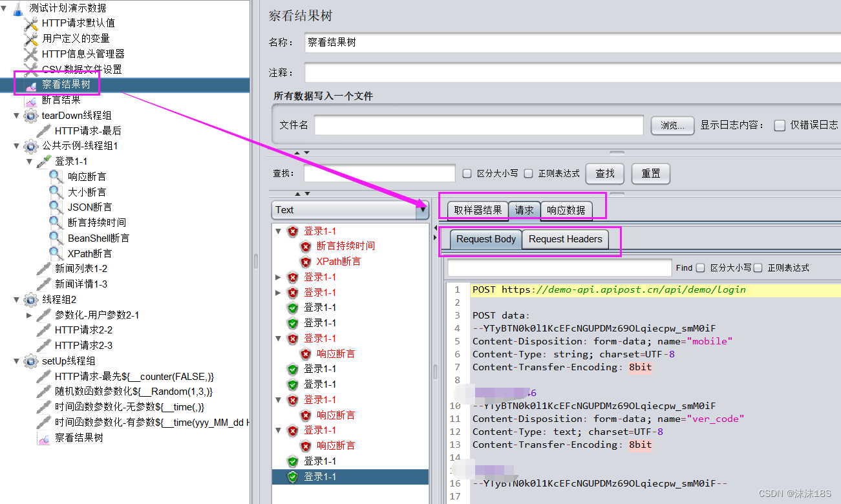Select HTTP请求-最先 sampler in setUp线程组

(134, 376)
